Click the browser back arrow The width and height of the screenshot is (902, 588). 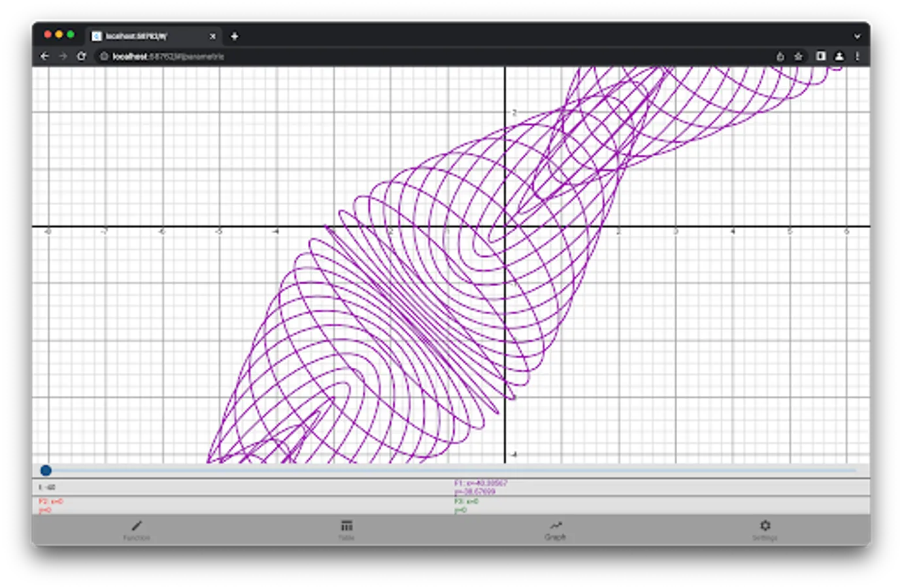(x=44, y=57)
